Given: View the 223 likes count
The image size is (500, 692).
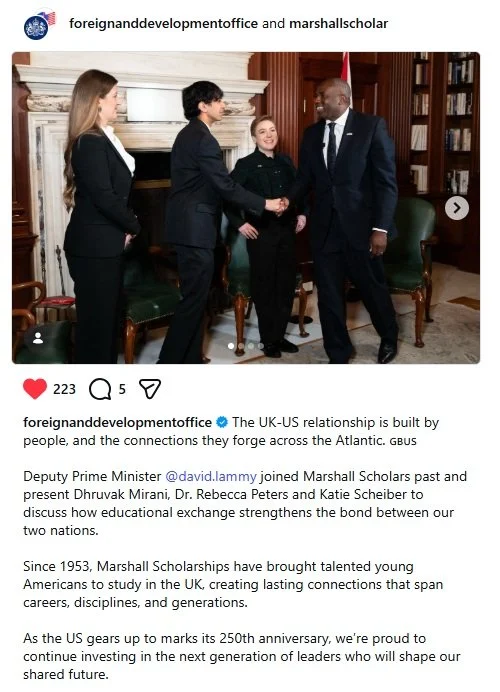Looking at the screenshot, I should pyautogui.click(x=64, y=389).
